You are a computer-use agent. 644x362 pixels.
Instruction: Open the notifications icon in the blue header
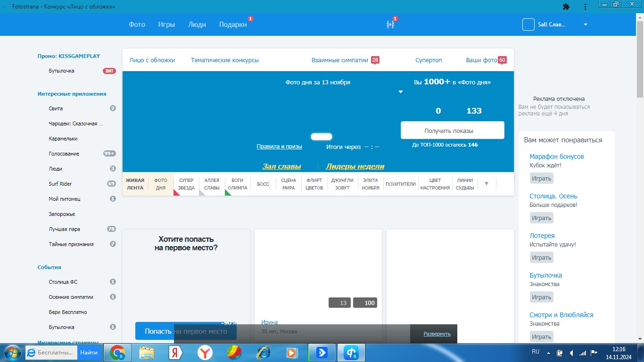point(390,25)
